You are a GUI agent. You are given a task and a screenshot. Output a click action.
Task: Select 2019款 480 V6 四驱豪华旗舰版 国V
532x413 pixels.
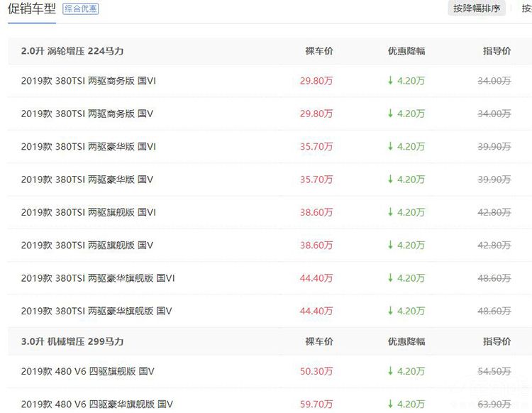click(96, 404)
